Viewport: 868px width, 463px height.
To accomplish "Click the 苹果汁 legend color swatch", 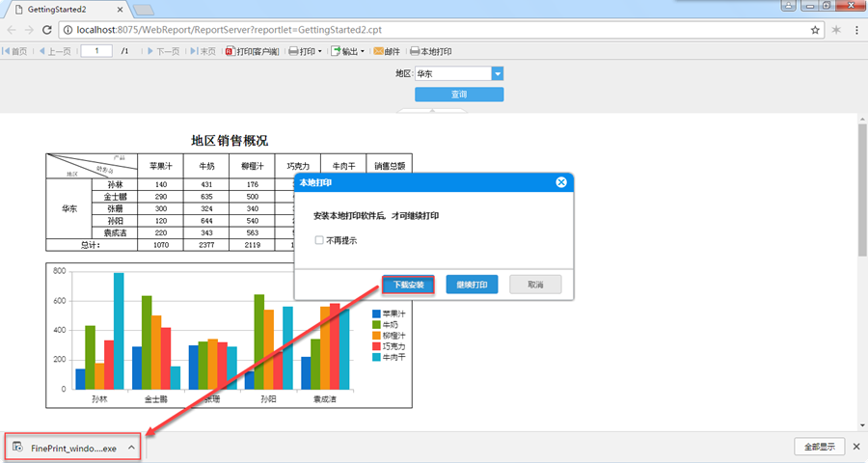I will (376, 314).
